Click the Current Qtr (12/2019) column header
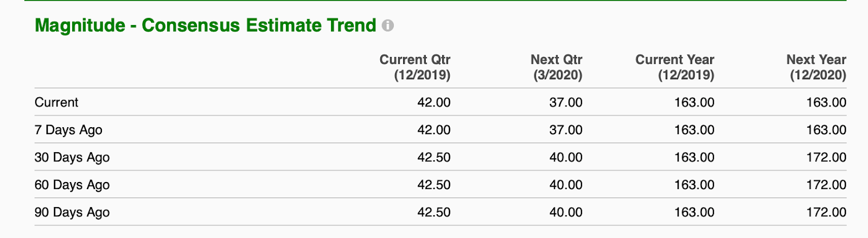 pos(415,67)
